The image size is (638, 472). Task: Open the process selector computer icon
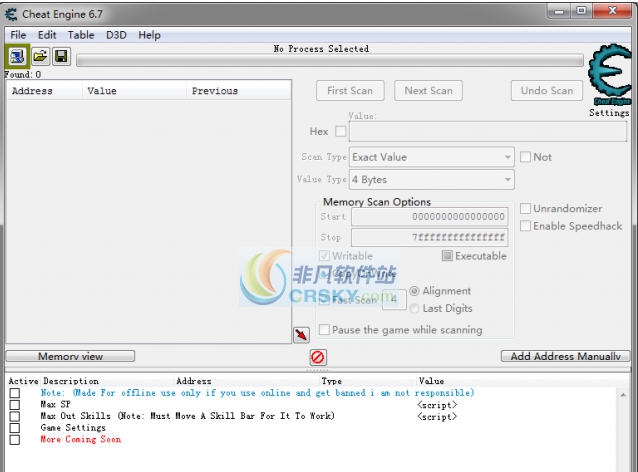tap(17, 56)
